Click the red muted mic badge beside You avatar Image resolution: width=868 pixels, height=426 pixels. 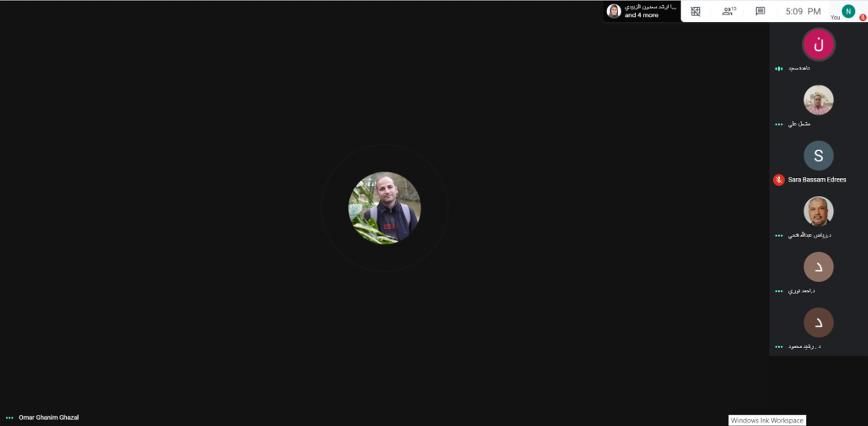click(x=862, y=17)
